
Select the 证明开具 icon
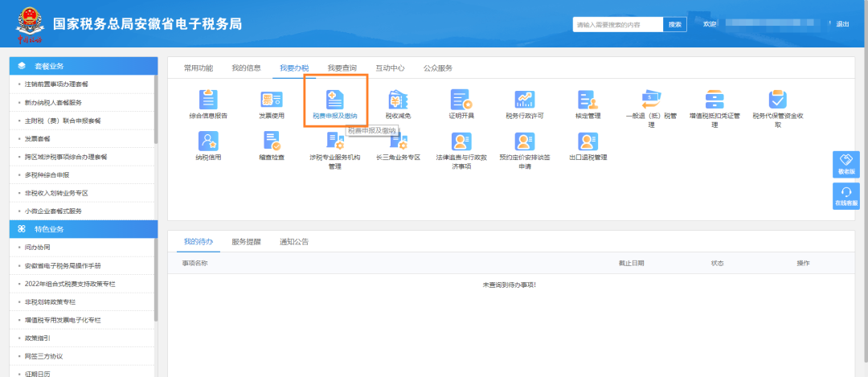click(x=461, y=100)
